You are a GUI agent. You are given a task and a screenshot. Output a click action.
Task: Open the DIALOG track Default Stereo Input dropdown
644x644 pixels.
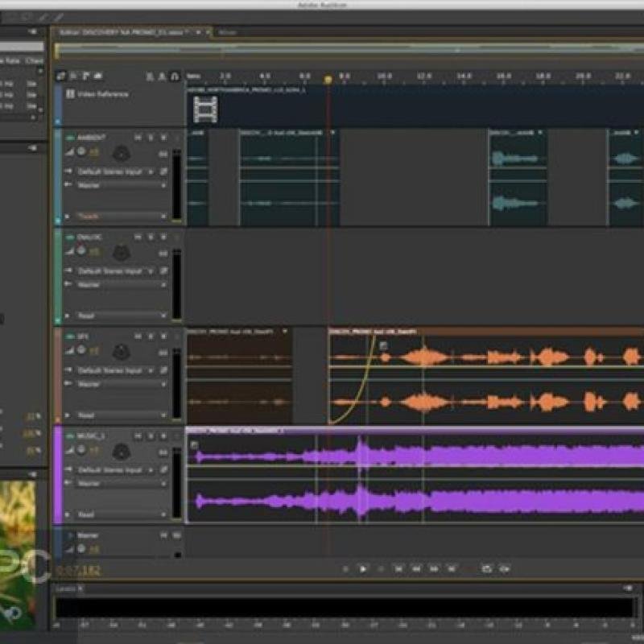pos(116,271)
